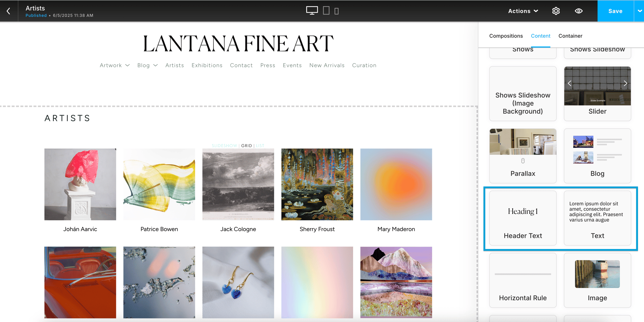Open the Compositions tab
The image size is (644, 322).
tap(506, 36)
